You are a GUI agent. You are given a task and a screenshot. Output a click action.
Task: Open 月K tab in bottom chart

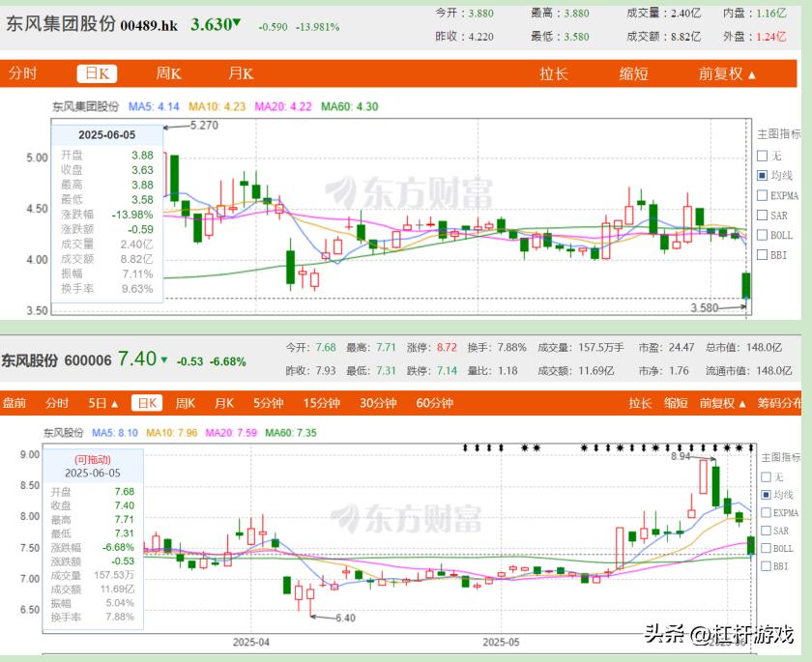click(224, 403)
